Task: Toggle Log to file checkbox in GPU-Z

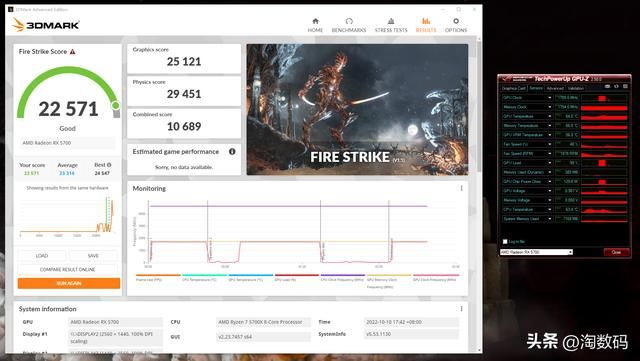Action: [505, 241]
